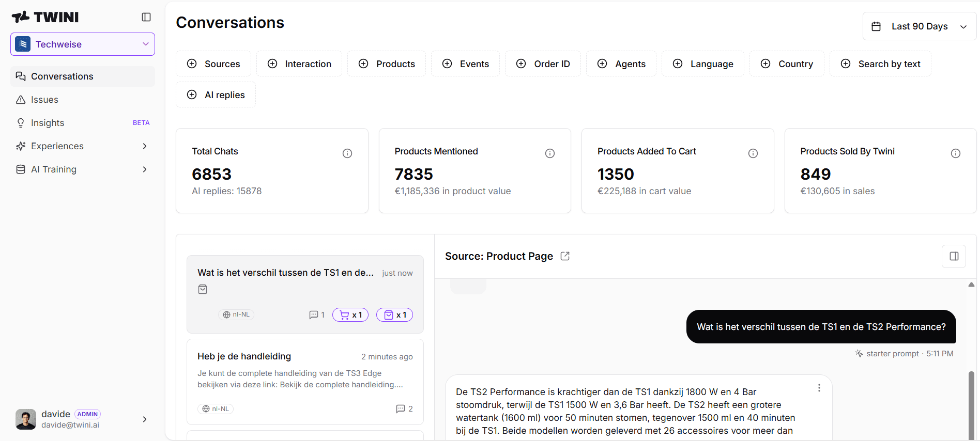
Task: Open Issues in the sidebar
Action: (83, 100)
